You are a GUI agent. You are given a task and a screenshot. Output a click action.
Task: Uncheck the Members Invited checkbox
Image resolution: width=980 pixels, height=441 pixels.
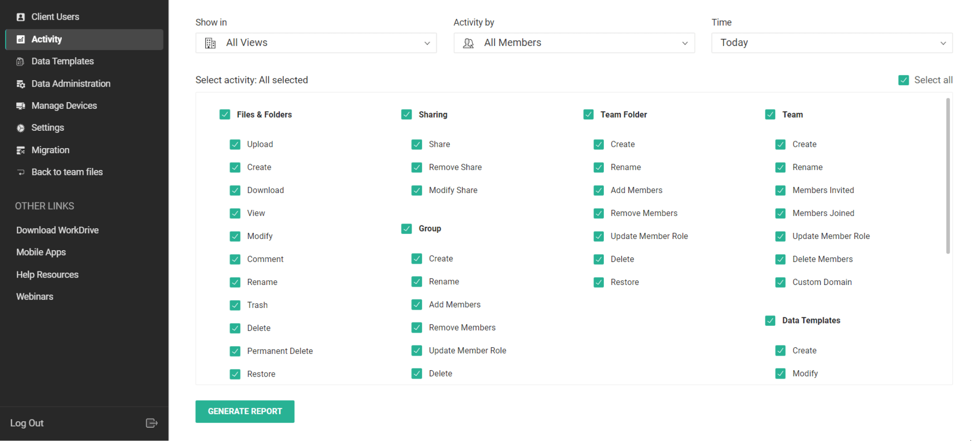click(x=780, y=190)
